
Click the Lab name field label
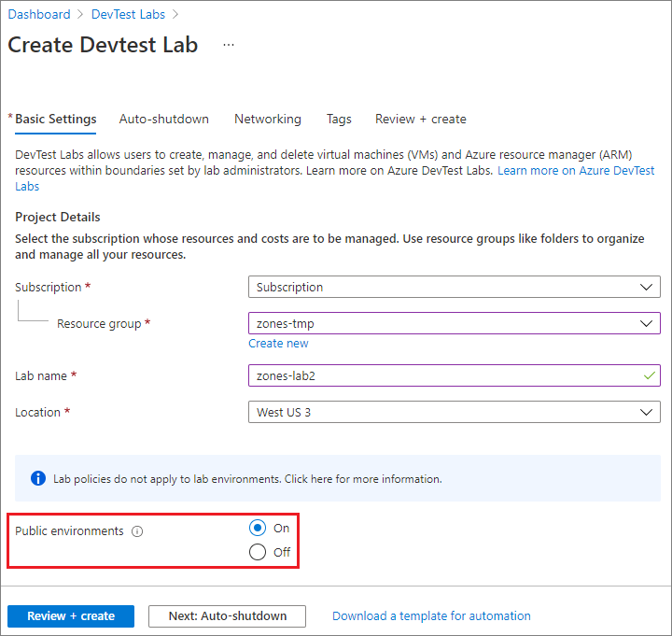[41, 376]
